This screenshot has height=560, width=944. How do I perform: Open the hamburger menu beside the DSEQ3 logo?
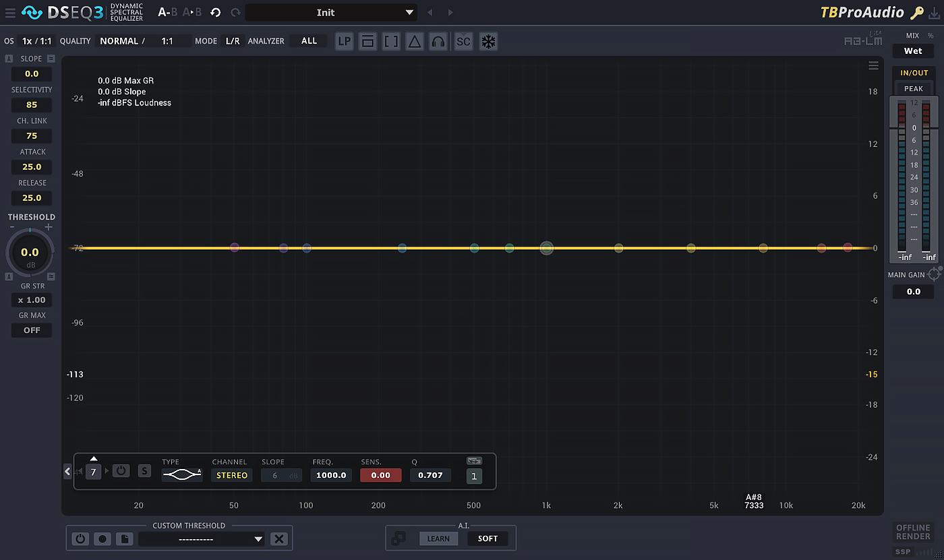coord(9,12)
